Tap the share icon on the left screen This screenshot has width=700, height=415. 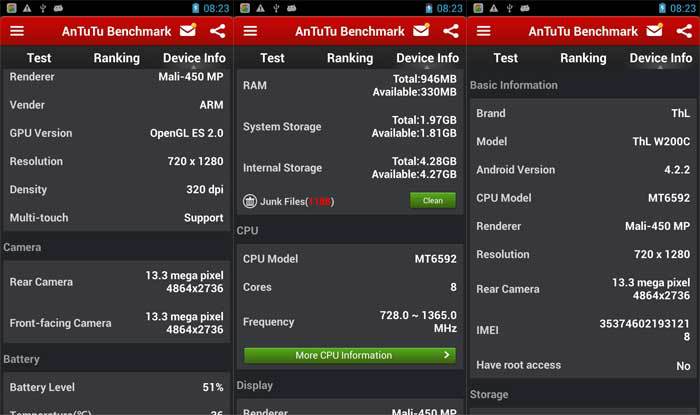[216, 31]
